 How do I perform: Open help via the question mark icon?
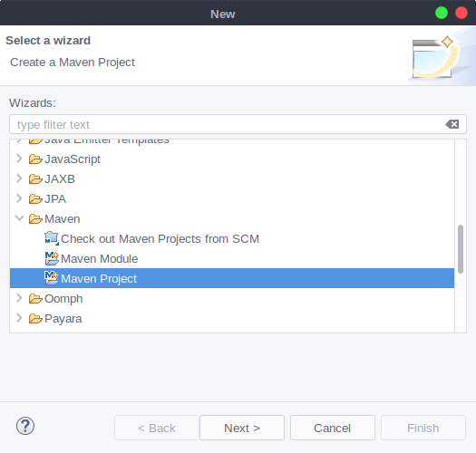25,426
